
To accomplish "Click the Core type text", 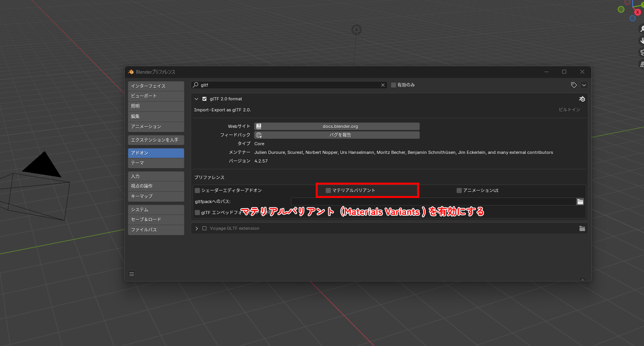I will pos(259,144).
